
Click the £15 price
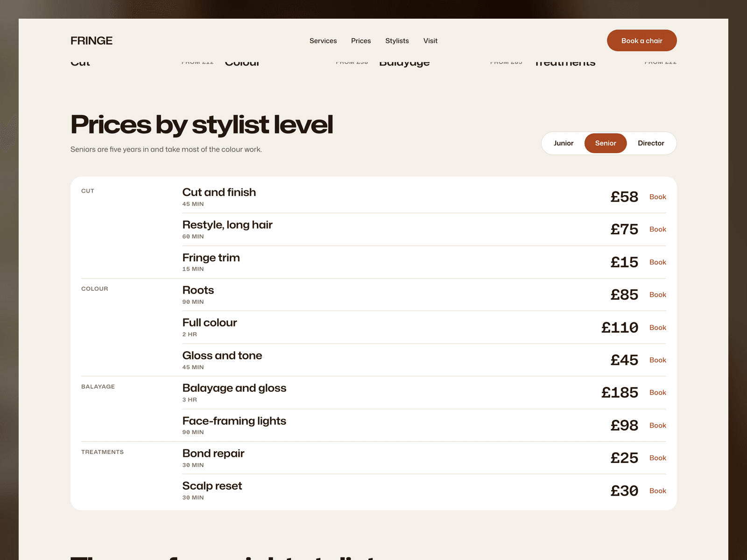point(624,262)
